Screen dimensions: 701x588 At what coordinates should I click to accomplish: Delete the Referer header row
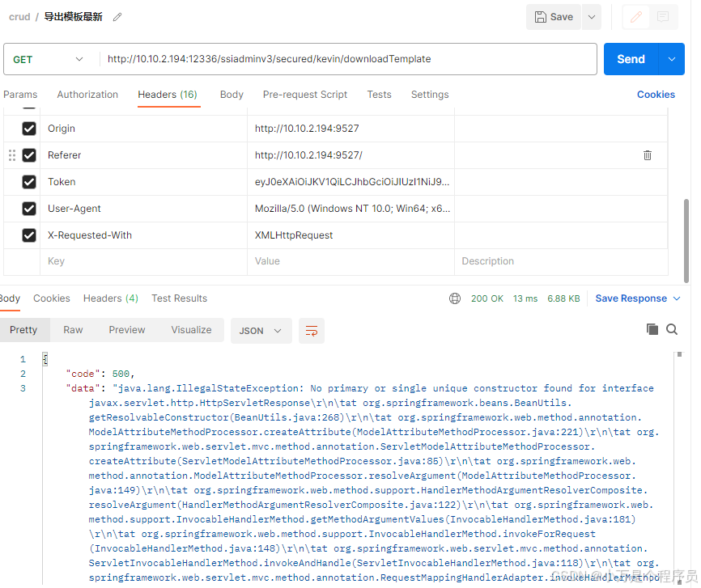click(x=647, y=154)
